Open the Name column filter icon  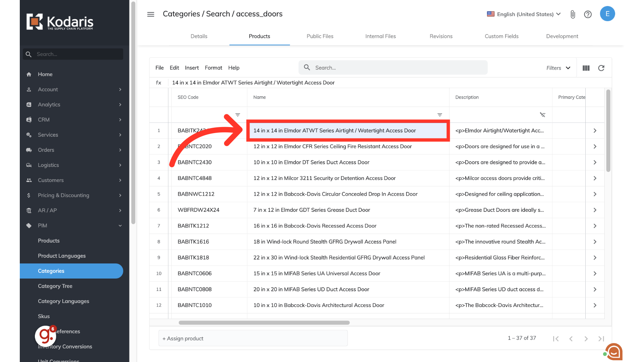(440, 115)
